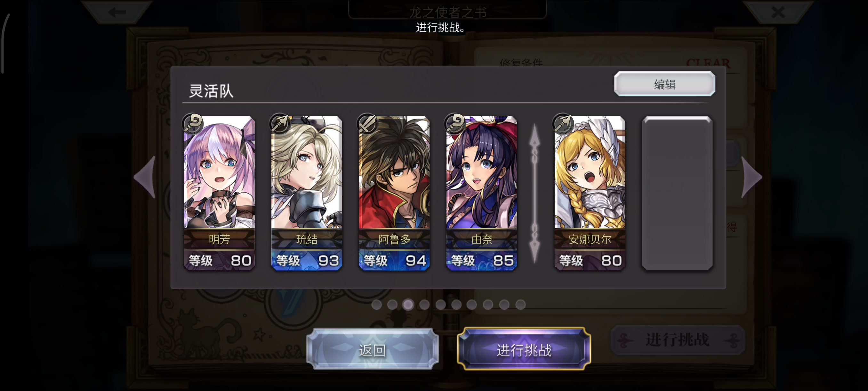Start the challenge with purple 进行挑战 button
Viewport: 868px width, 391px height.
524,350
